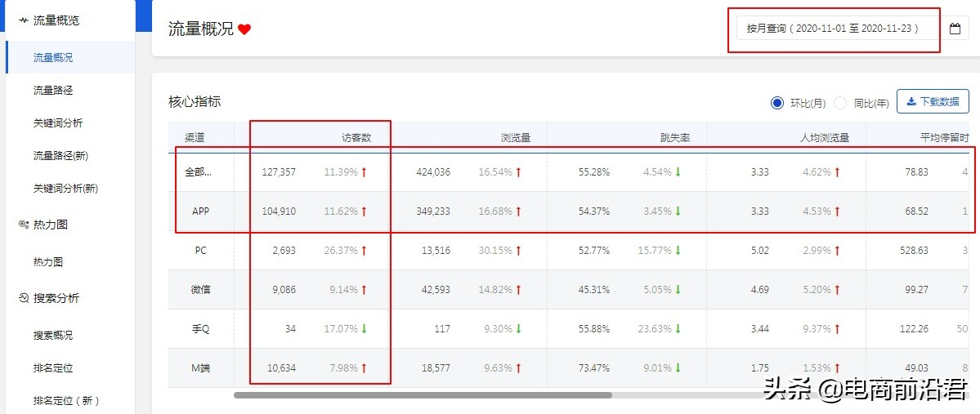Click PC row 跳失率 green down arrow
This screenshot has width=980, height=414.
[678, 251]
